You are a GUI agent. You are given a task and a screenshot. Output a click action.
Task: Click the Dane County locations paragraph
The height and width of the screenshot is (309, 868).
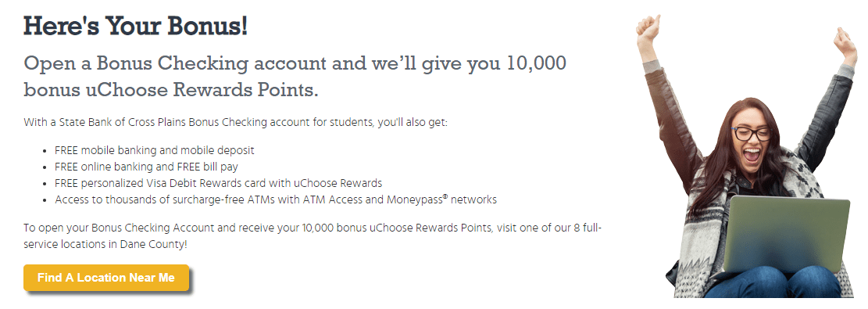click(313, 235)
